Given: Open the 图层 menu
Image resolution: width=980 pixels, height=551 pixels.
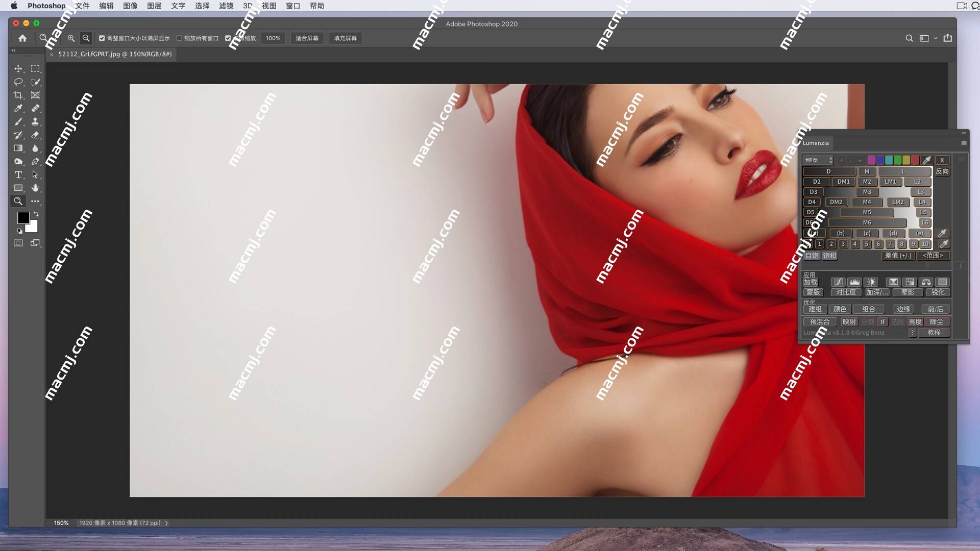Looking at the screenshot, I should tap(154, 6).
